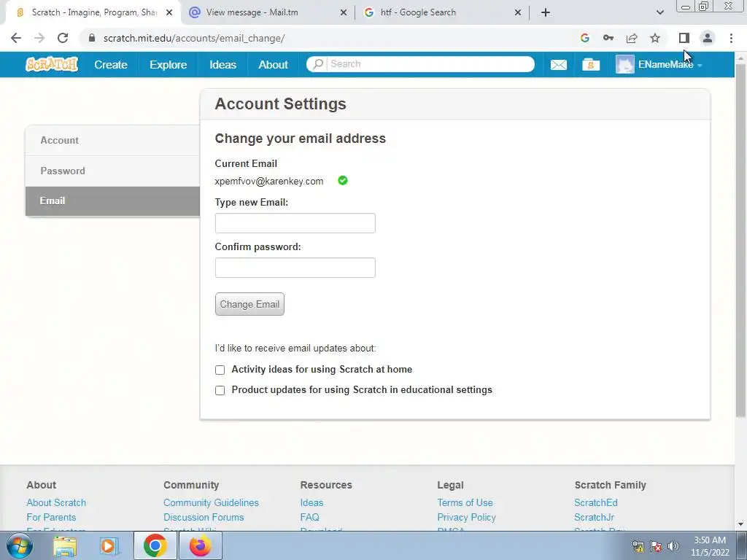This screenshot has width=747, height=560.
Task: Click the Type new Email field
Action: tap(295, 223)
